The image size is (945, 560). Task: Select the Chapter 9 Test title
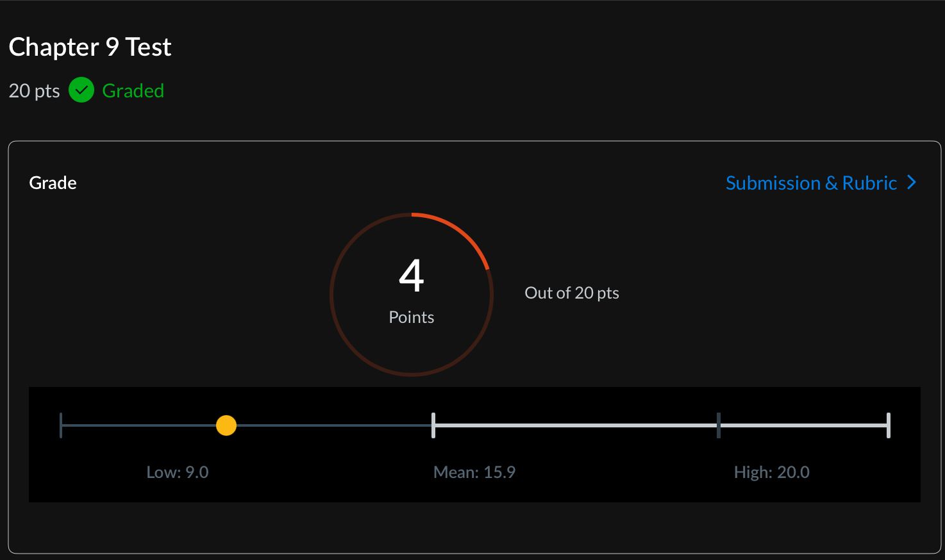(x=90, y=47)
